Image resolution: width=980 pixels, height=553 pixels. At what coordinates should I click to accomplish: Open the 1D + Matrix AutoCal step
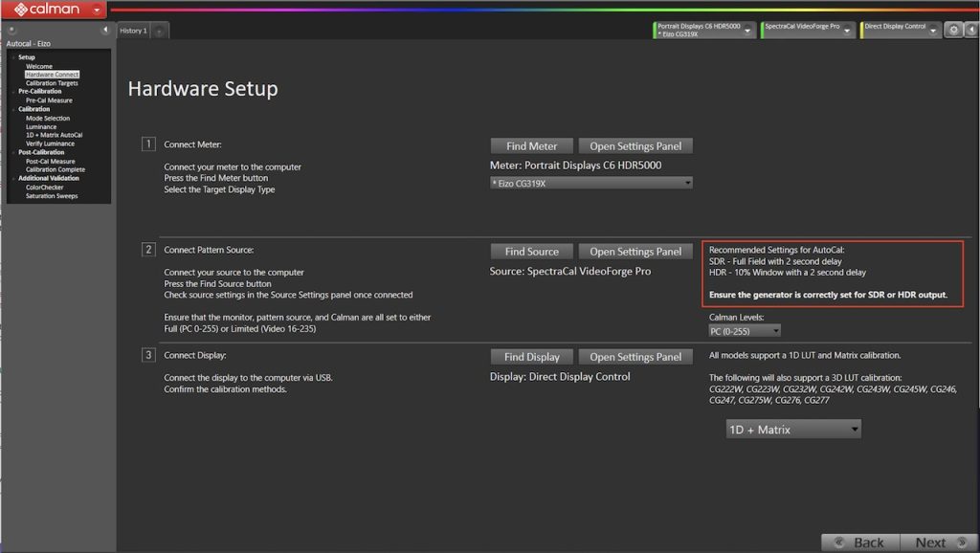[x=54, y=135]
